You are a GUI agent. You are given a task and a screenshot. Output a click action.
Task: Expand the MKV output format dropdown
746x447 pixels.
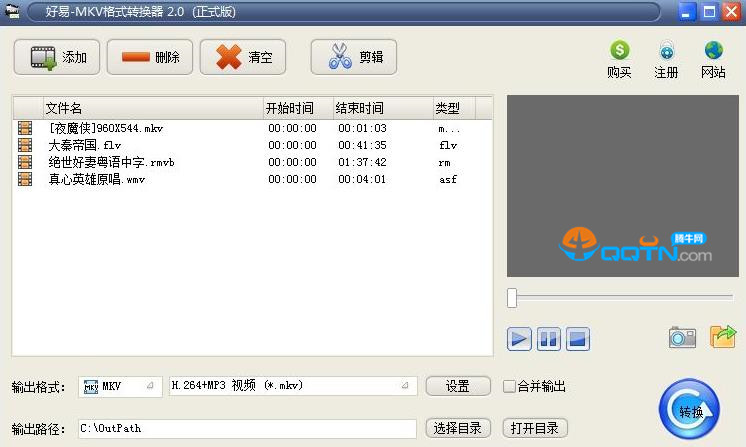(x=151, y=386)
